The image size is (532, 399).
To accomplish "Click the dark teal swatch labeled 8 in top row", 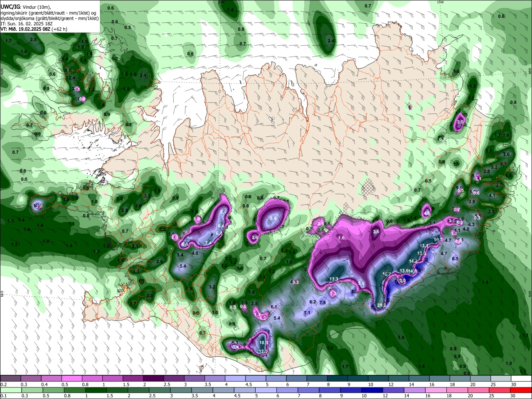I will coord(337,379).
